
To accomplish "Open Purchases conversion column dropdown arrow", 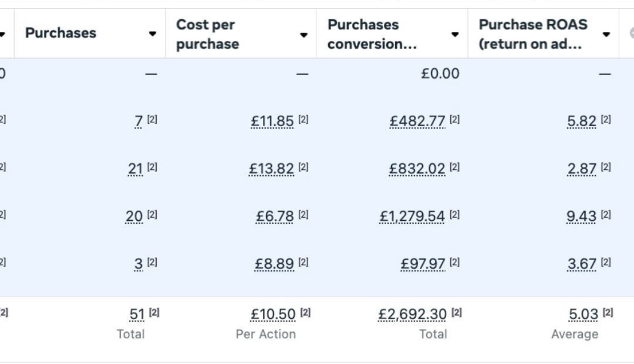I will [455, 34].
